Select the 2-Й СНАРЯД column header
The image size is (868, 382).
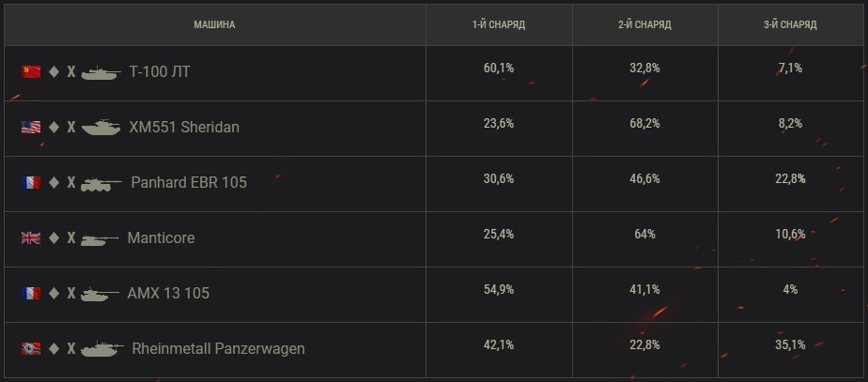coord(645,25)
